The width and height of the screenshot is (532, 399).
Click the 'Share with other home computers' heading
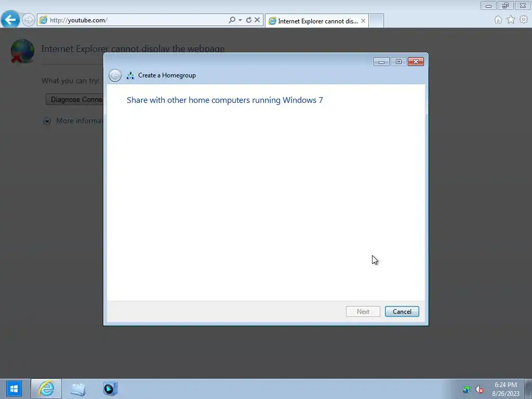224,100
